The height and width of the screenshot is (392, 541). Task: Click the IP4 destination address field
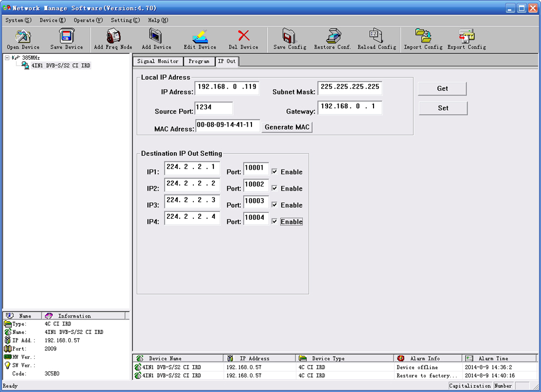point(192,218)
